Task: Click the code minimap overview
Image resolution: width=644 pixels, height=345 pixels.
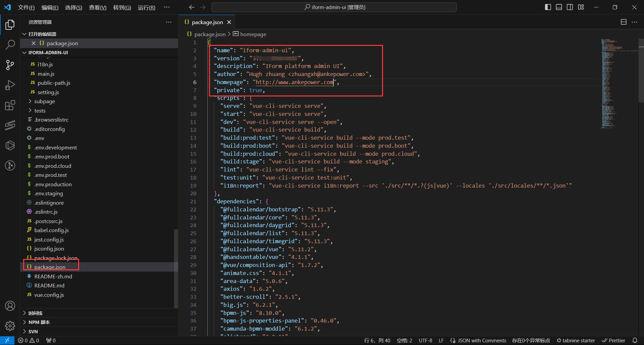Action: (x=609, y=84)
